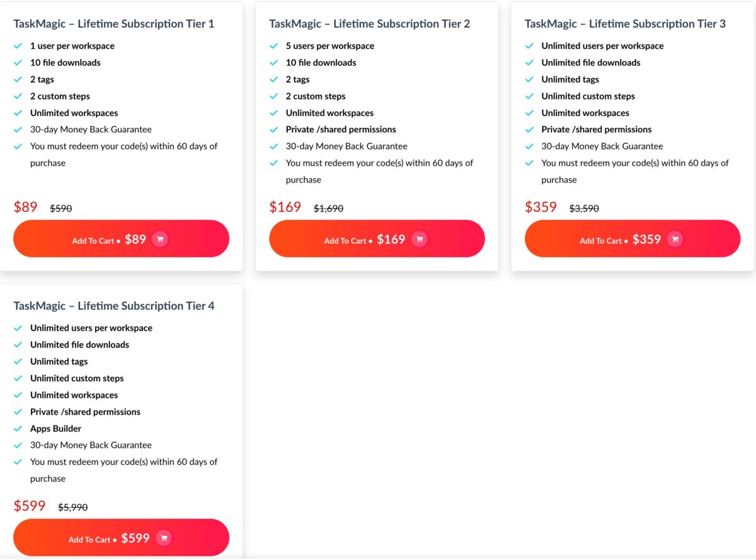
Task: Click checkmark beside Tier 1's 1 user per workspace
Action: pyautogui.click(x=18, y=46)
